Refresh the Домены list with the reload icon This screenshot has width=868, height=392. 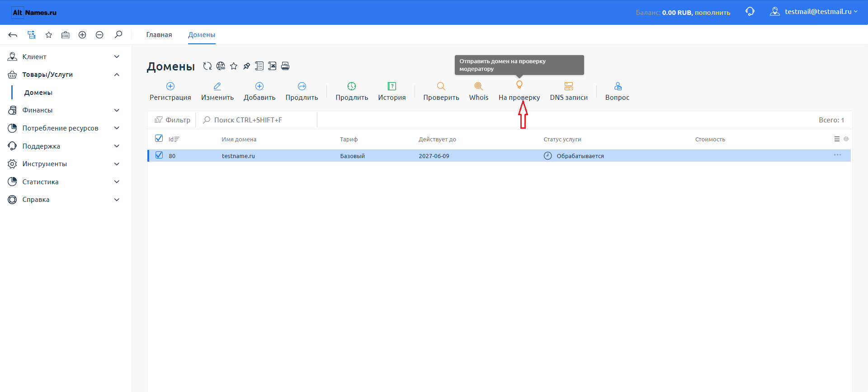[208, 66]
